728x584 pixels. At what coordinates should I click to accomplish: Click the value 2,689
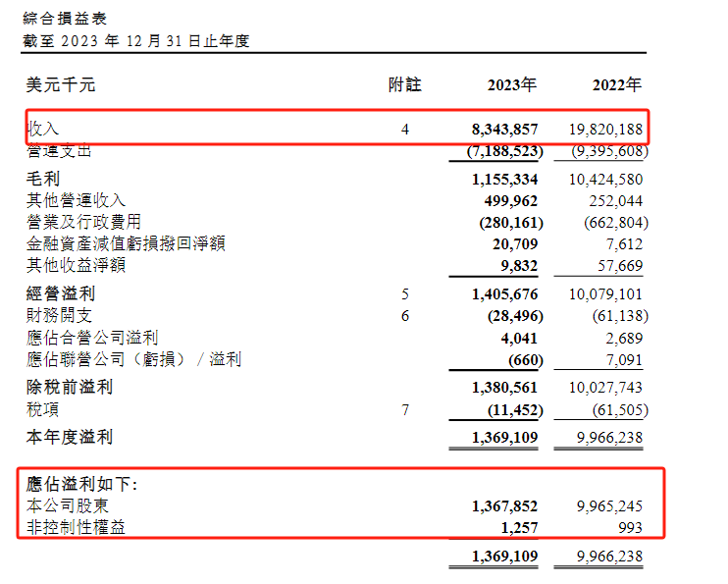(624, 339)
